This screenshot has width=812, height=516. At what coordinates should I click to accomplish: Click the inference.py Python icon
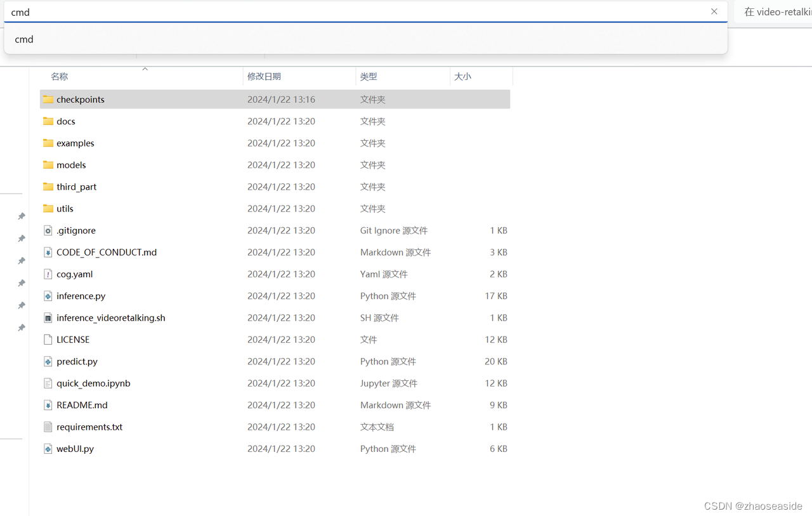pos(48,296)
